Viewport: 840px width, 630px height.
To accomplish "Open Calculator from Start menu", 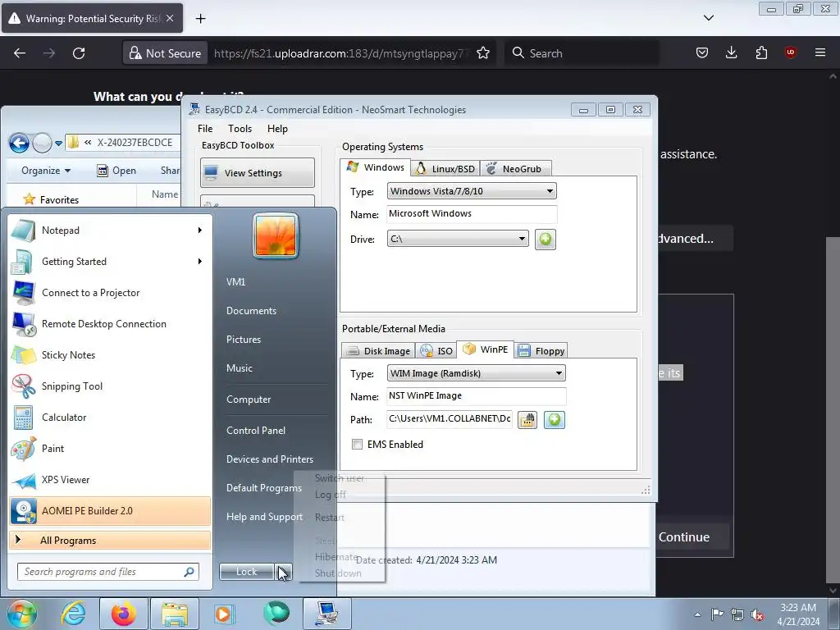I will 109,418.
